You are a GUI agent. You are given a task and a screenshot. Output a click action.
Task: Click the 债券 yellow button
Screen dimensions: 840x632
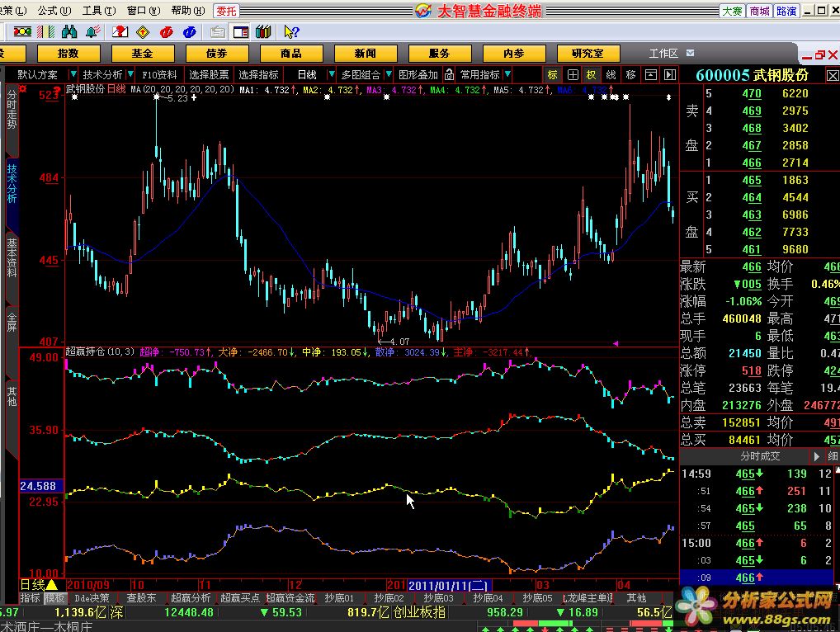tap(217, 54)
